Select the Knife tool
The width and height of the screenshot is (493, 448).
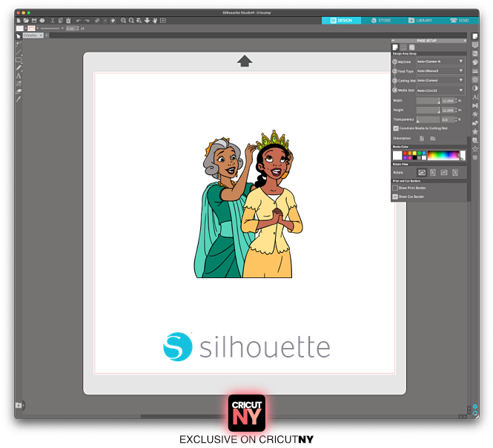19,99
